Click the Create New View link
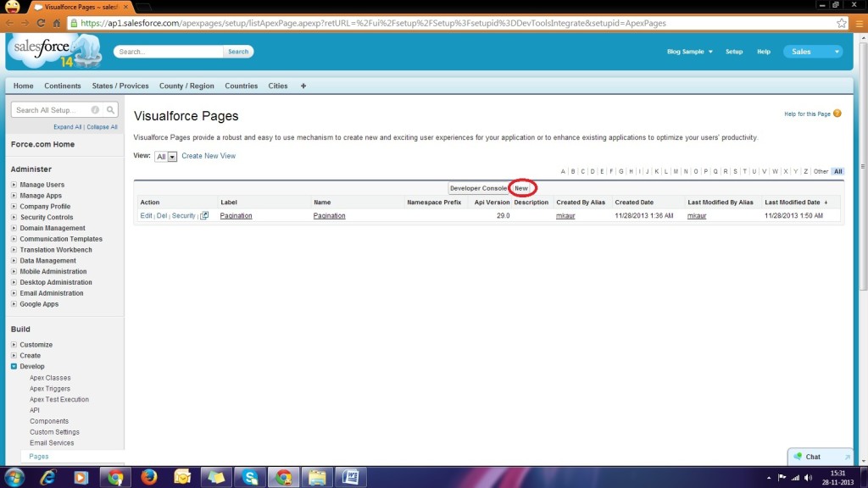Image resolution: width=868 pixels, height=488 pixels. pos(209,156)
